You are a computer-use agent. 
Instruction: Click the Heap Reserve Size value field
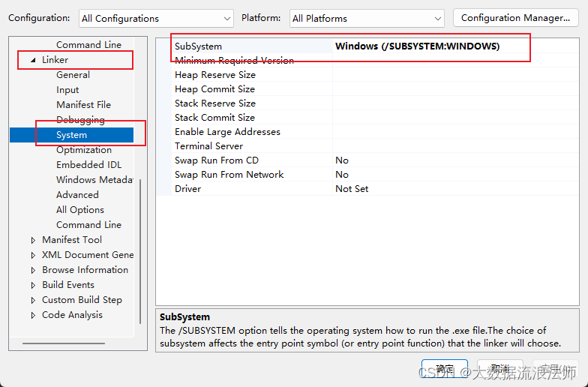(x=455, y=75)
